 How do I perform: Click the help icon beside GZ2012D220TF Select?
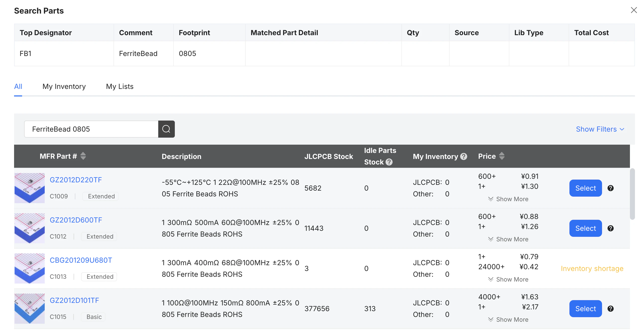tap(610, 188)
